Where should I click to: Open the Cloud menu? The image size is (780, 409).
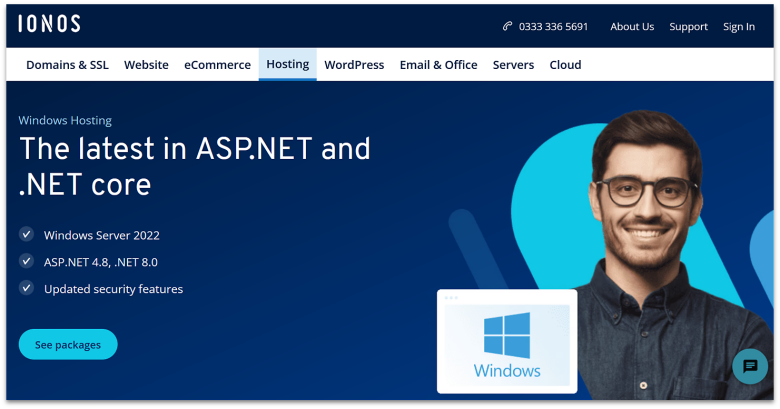coord(565,65)
